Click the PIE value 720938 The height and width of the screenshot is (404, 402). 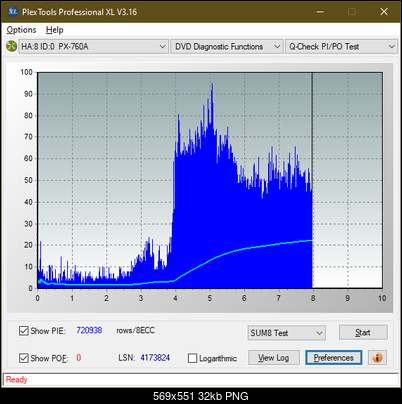click(89, 330)
